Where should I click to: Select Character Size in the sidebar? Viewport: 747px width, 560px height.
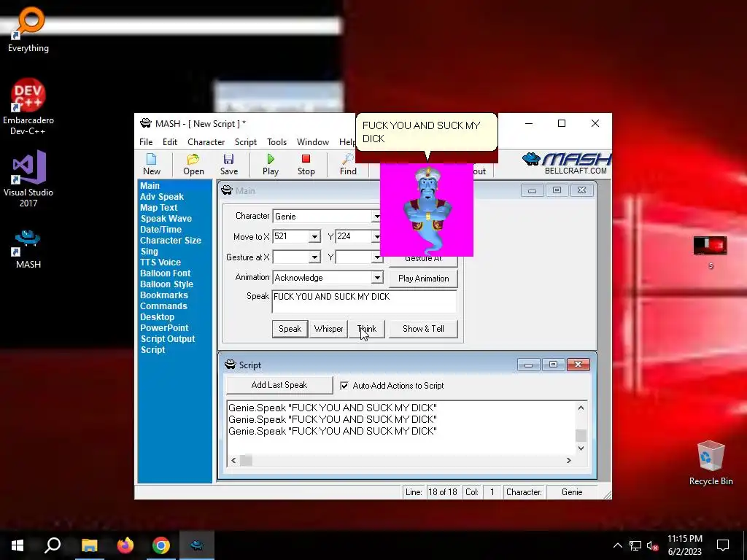(x=171, y=241)
